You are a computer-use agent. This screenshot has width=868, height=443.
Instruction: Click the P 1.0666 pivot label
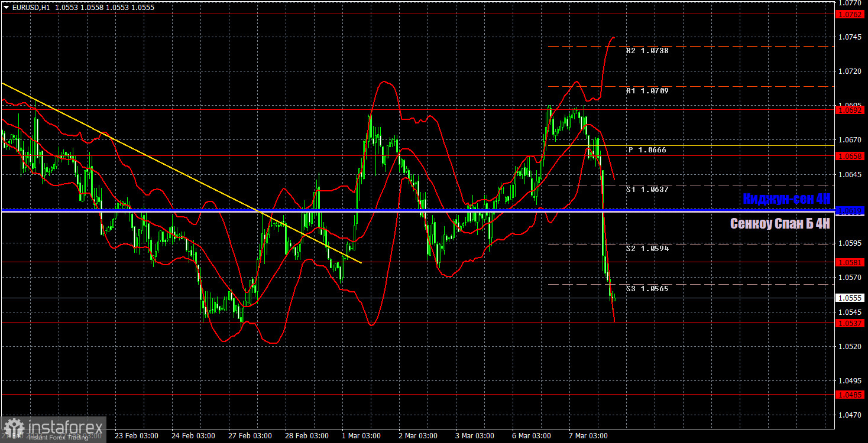(647, 150)
